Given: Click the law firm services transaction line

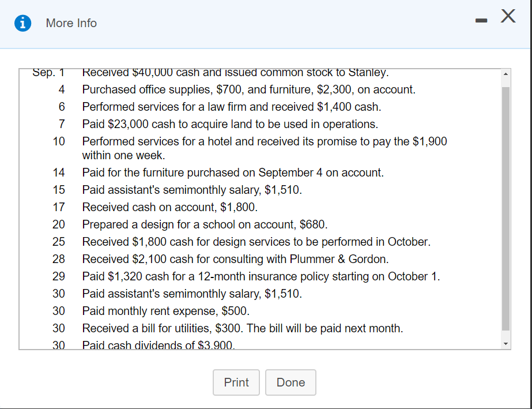Looking at the screenshot, I should click(x=231, y=107).
